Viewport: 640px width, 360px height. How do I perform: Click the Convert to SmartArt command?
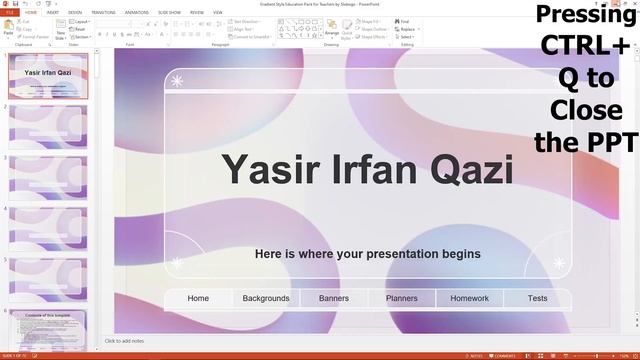pyautogui.click(x=249, y=37)
